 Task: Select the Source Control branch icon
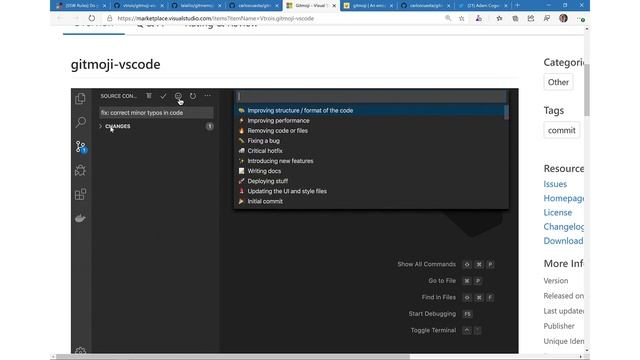(81, 147)
